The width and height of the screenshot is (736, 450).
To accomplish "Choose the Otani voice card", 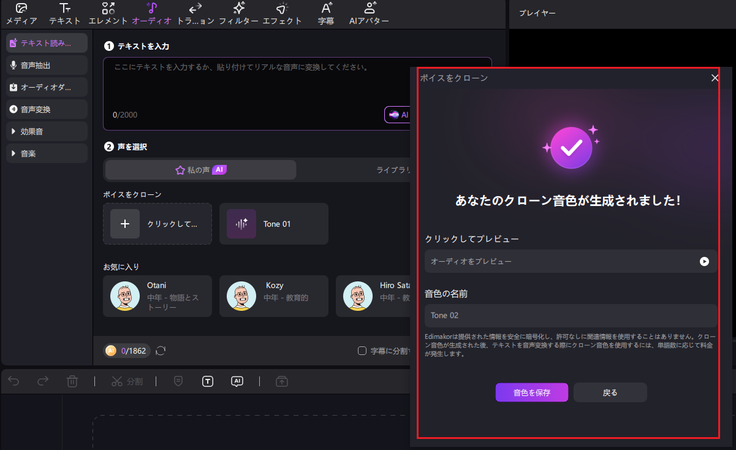I will point(157,296).
